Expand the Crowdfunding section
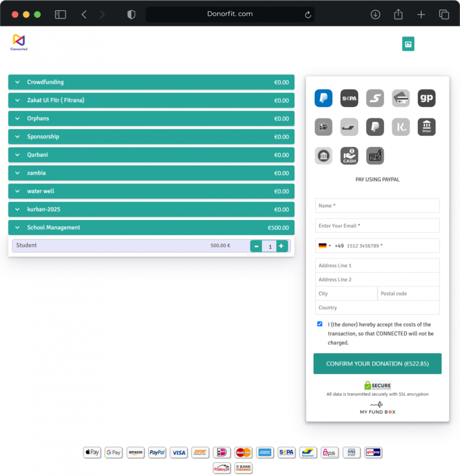 tap(151, 82)
